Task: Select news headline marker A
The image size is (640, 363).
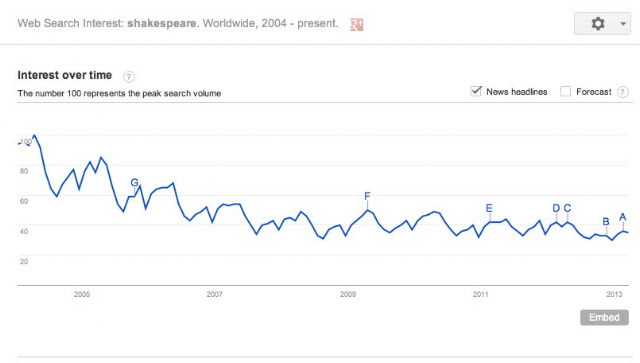Action: [622, 217]
